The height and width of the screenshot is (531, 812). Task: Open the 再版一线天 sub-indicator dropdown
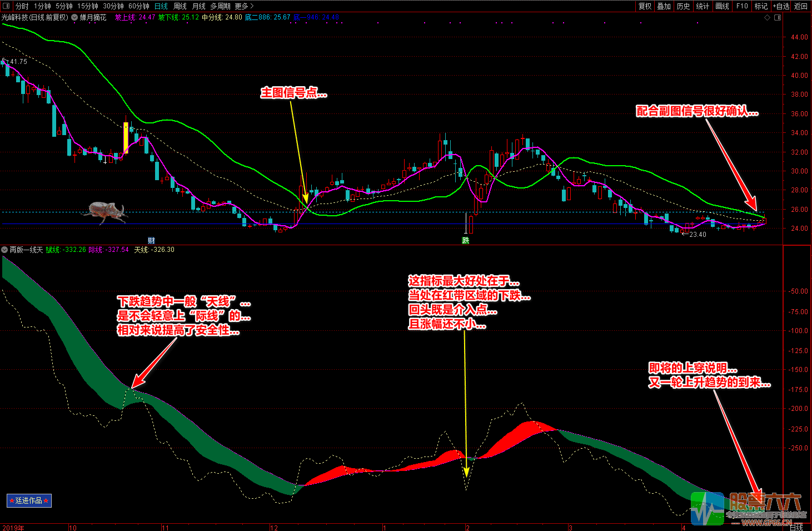tap(5, 250)
